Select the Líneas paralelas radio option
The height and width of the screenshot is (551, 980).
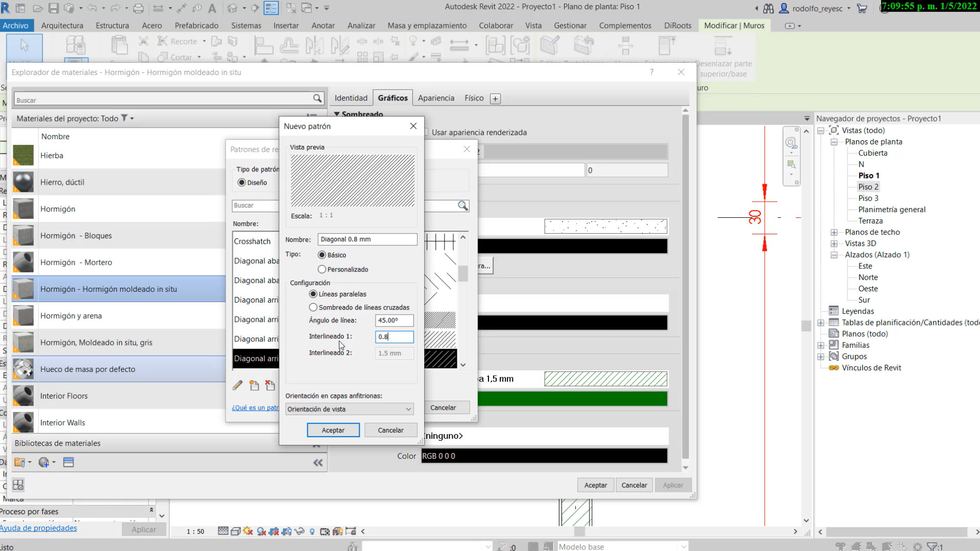[x=313, y=294]
